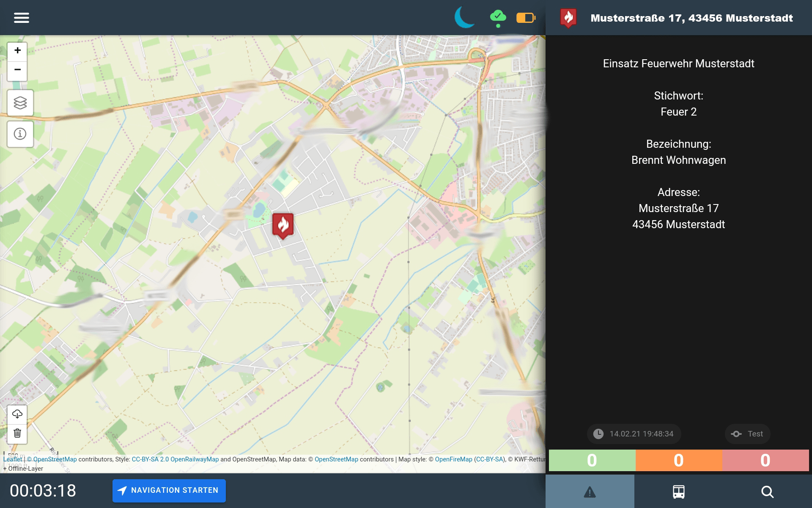Click Navigation starten button
This screenshot has width=812, height=508.
point(169,490)
